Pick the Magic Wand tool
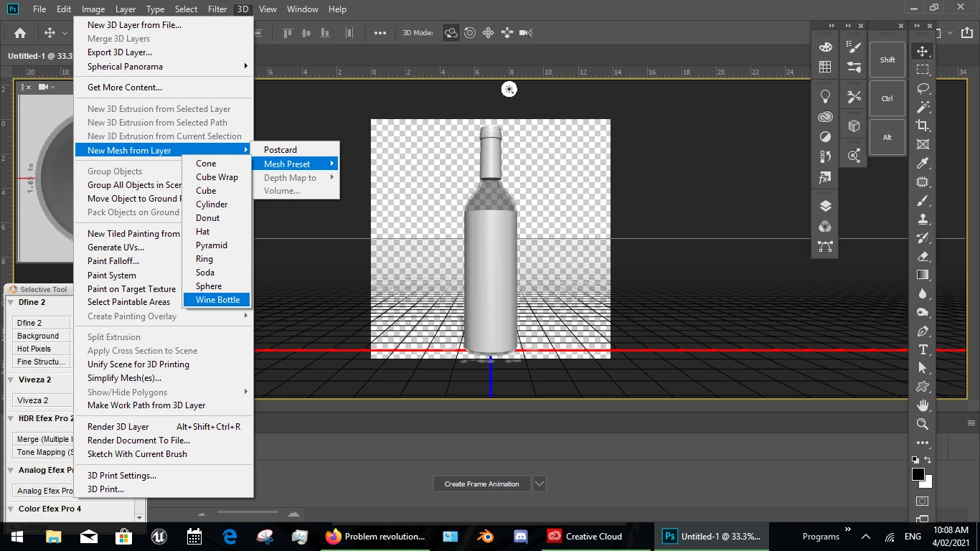 (x=923, y=107)
